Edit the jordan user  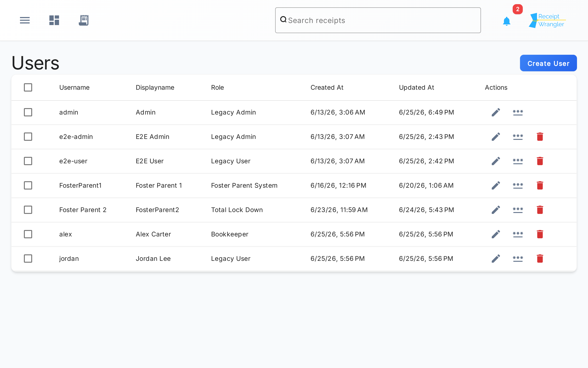[x=496, y=258]
